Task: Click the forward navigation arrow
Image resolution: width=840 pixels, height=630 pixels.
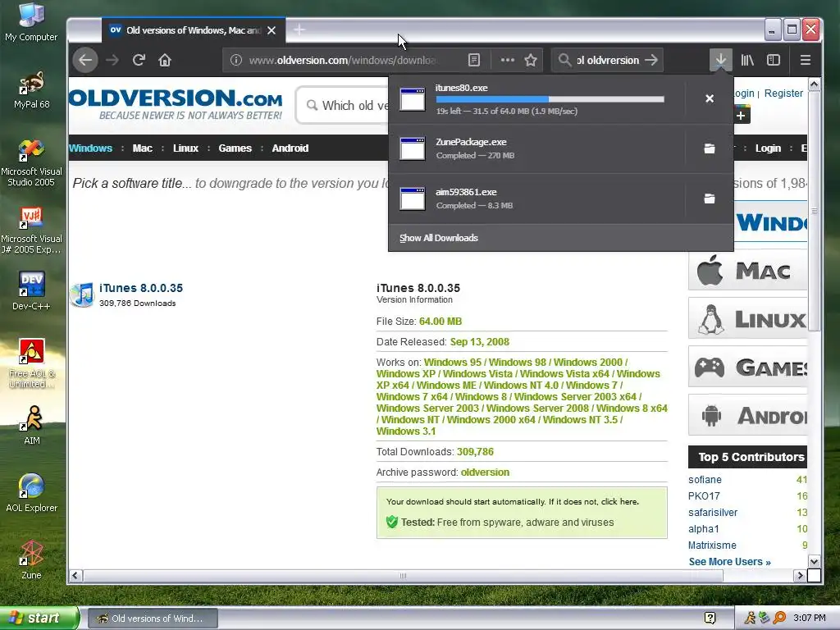Action: click(x=112, y=60)
